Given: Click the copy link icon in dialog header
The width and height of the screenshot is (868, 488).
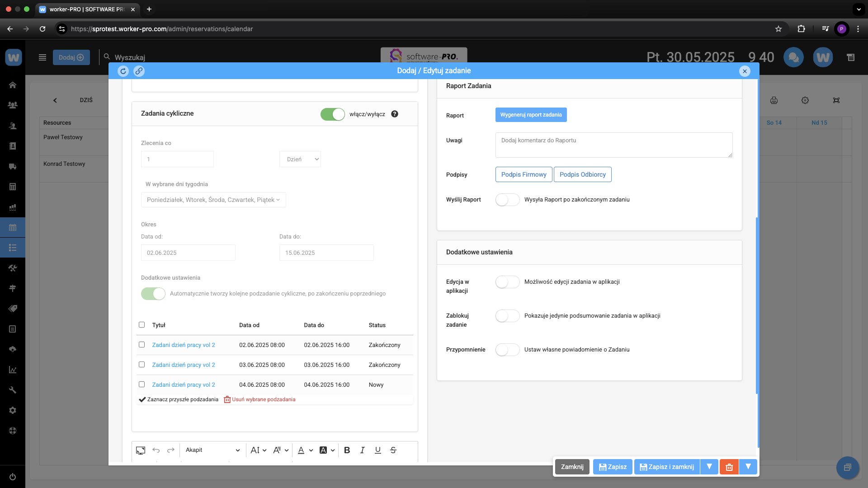Looking at the screenshot, I should coord(139,71).
